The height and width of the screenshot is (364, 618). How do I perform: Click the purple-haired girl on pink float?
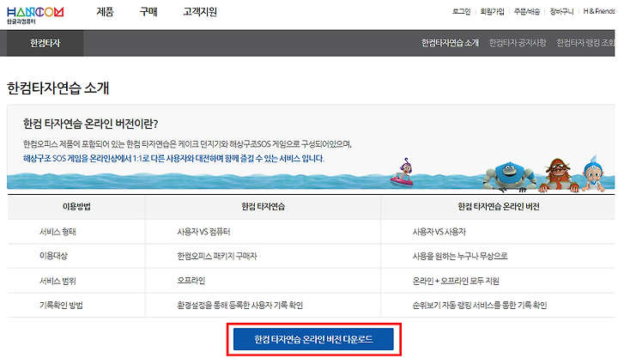(x=403, y=172)
